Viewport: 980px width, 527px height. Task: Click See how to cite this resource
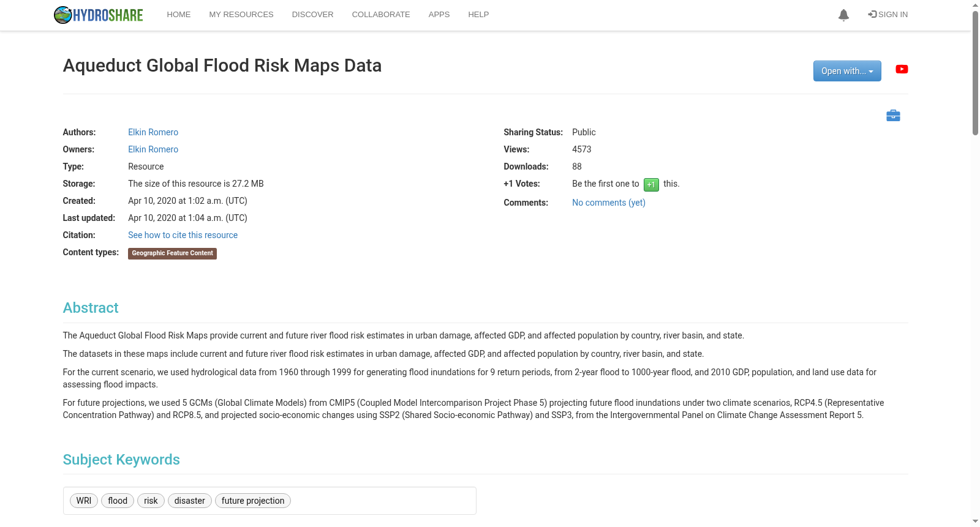pyautogui.click(x=183, y=235)
